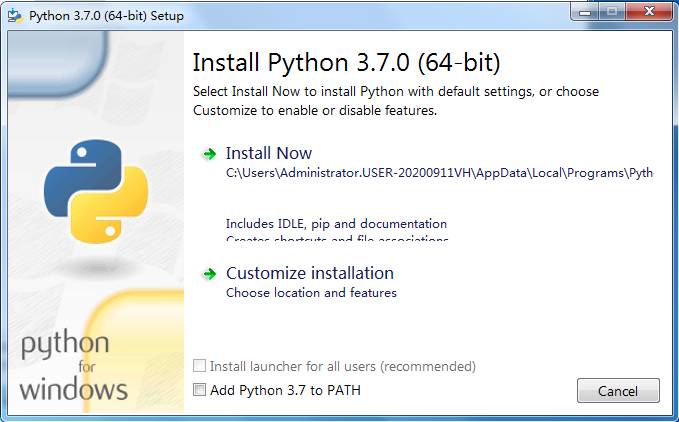Viewport: 679px width, 422px height.
Task: Click the default install path under Install Now
Action: (438, 173)
